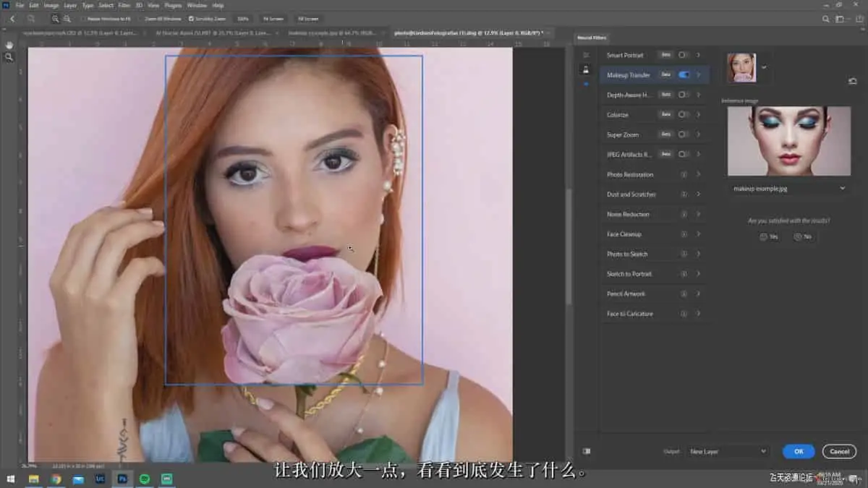Open the Output New Layer dropdown
Image resolution: width=868 pixels, height=488 pixels.
[x=728, y=451]
